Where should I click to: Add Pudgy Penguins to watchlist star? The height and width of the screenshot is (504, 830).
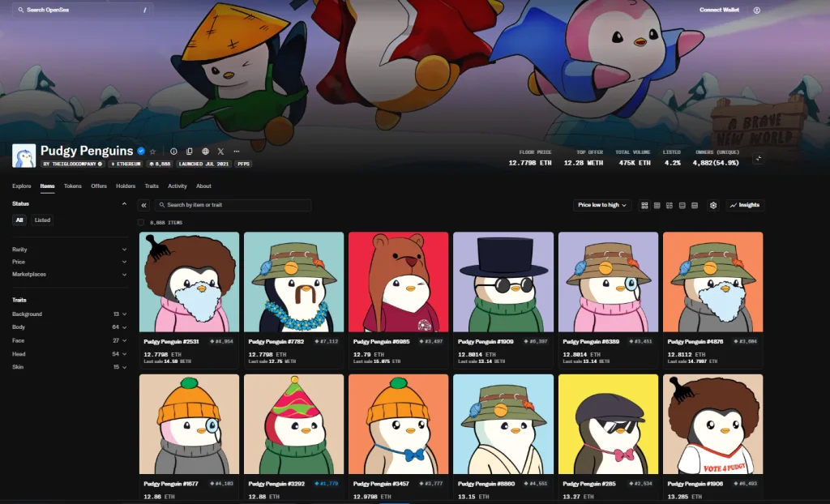[153, 152]
